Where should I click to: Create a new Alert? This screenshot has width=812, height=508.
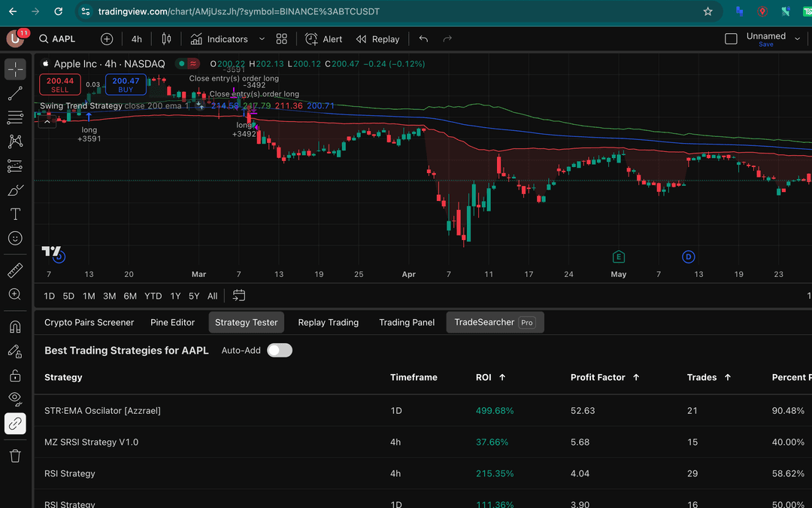tap(323, 39)
